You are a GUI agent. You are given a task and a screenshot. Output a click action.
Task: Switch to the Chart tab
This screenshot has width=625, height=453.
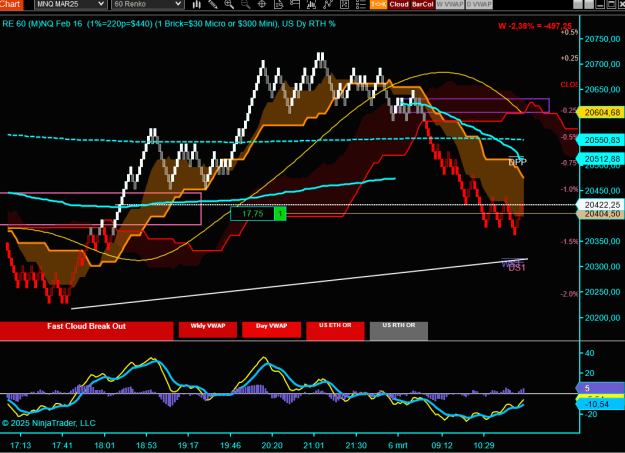[11, 4]
